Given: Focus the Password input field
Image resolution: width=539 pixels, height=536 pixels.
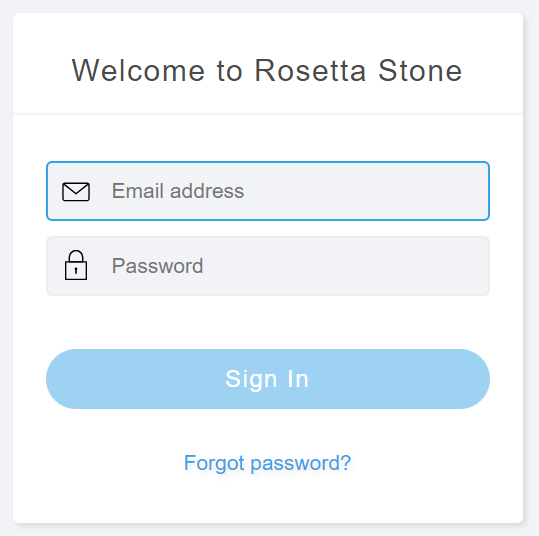Looking at the screenshot, I should (x=268, y=266).
